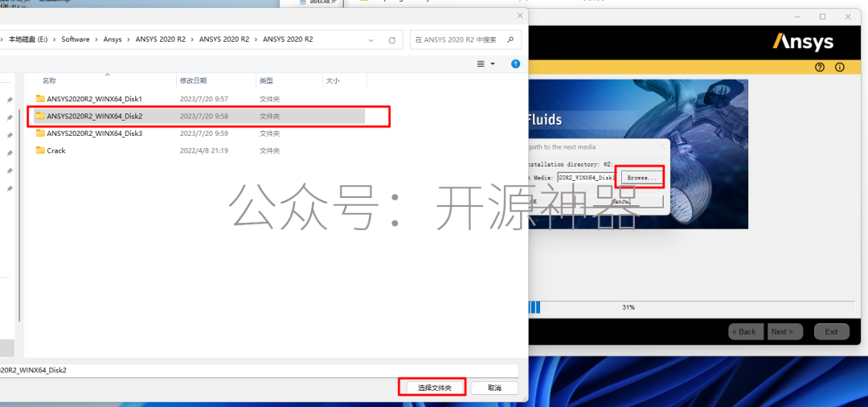This screenshot has width=868, height=407.
Task: Focus the Media path input field
Action: 586,178
